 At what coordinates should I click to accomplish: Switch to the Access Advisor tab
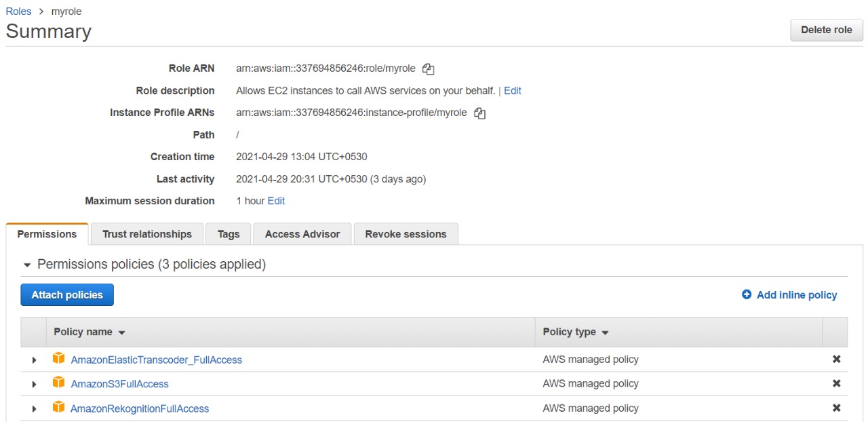(302, 234)
